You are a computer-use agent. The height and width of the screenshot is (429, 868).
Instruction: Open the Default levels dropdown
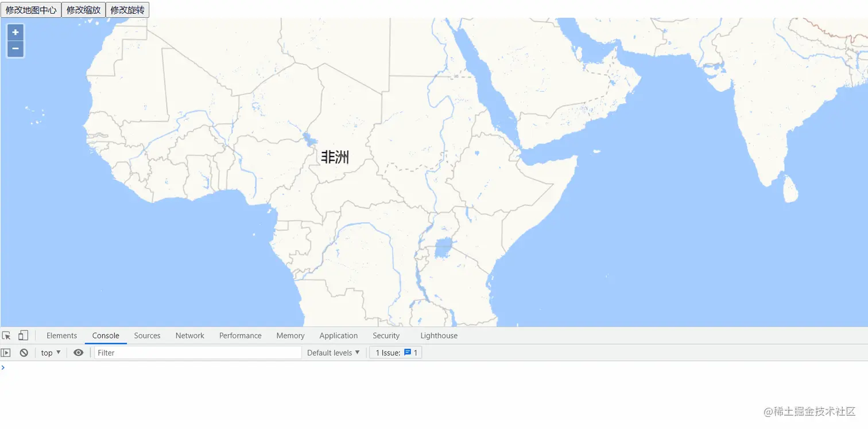[x=333, y=353]
